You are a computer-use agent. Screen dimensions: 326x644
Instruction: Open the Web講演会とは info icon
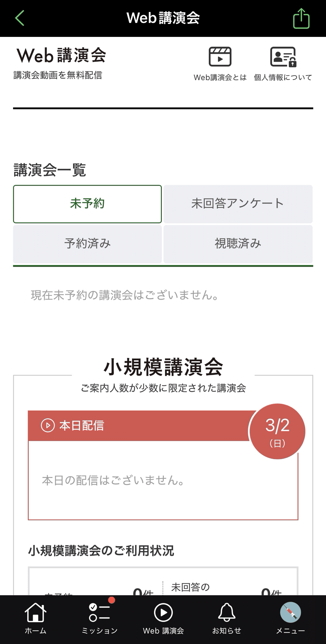(220, 58)
